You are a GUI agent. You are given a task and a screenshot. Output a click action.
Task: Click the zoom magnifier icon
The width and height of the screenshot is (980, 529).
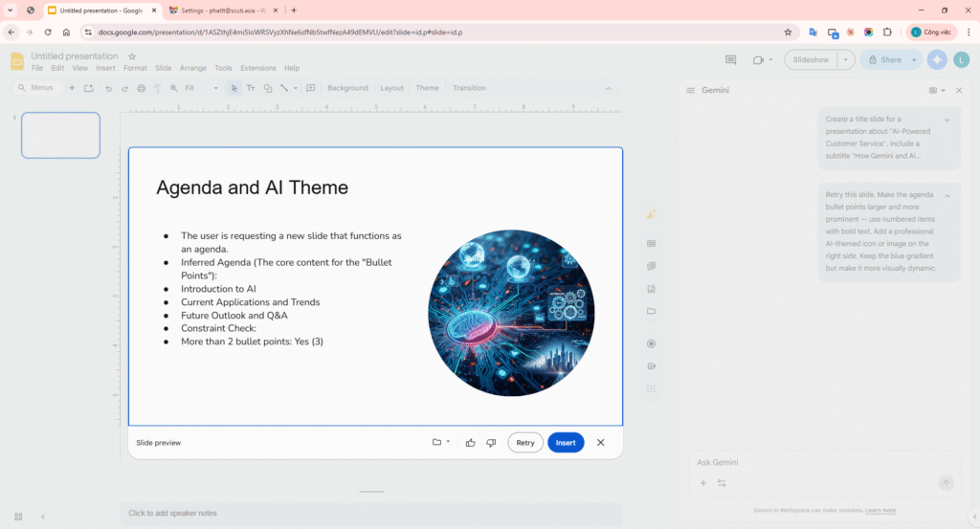coord(174,88)
